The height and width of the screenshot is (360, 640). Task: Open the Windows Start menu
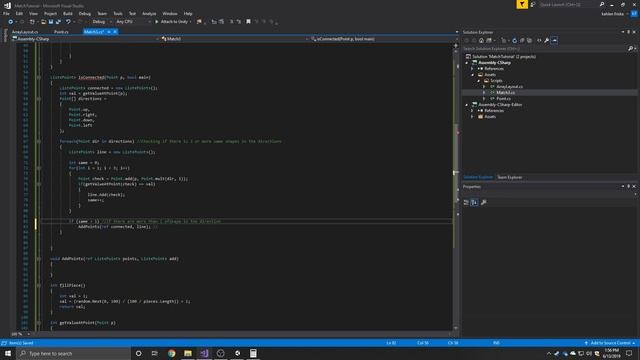coord(8,353)
